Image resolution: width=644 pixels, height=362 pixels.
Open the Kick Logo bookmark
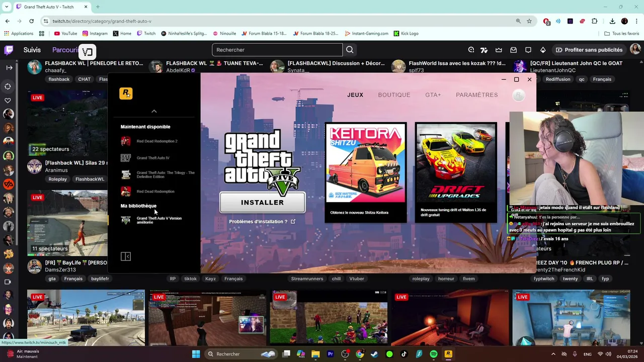pyautogui.click(x=406, y=34)
